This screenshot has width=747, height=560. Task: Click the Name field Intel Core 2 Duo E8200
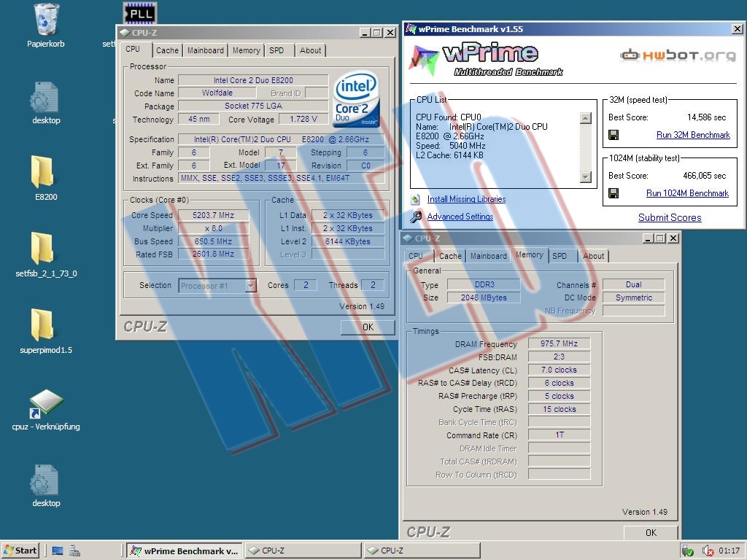[x=253, y=80]
